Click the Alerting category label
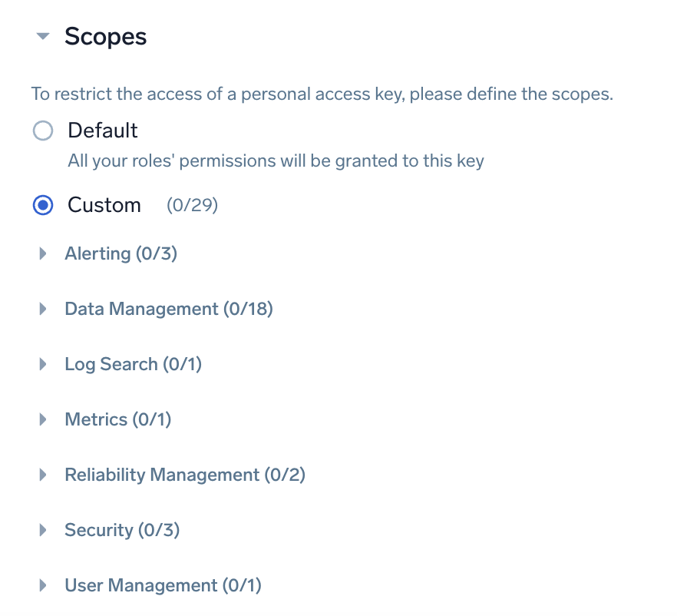Screen dimensions: 677x616 point(121,253)
